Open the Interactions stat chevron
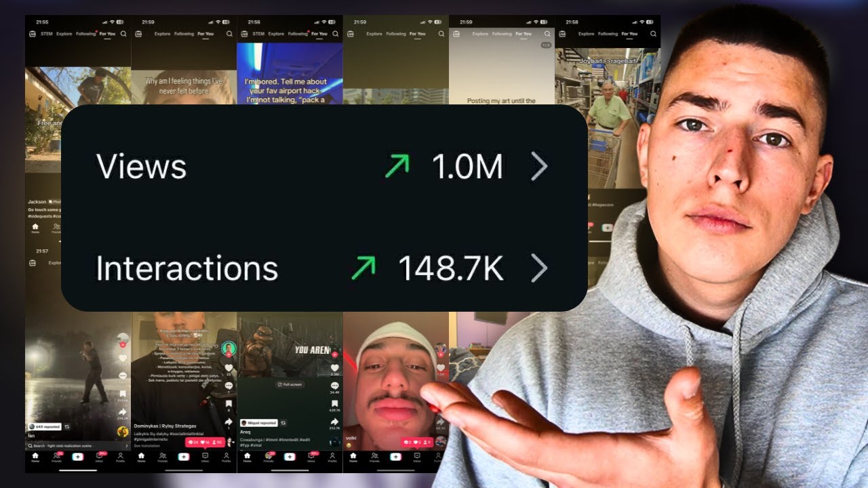This screenshot has height=488, width=868. click(539, 268)
